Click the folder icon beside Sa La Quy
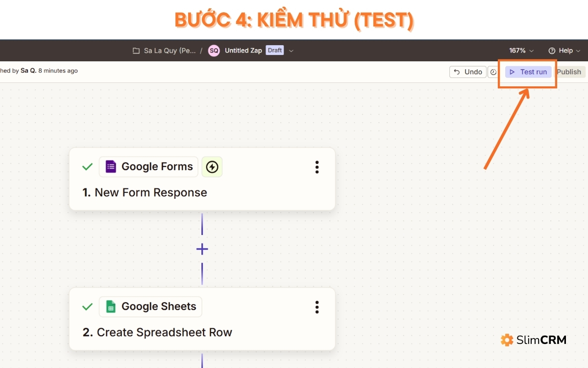The image size is (588, 368). click(136, 51)
